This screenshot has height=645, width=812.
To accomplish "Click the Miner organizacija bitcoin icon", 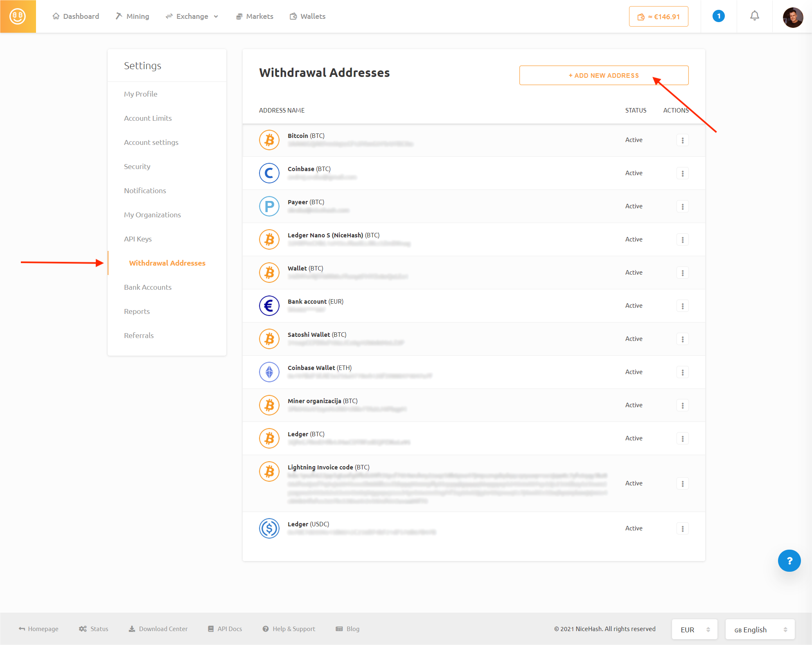I will pos(269,405).
